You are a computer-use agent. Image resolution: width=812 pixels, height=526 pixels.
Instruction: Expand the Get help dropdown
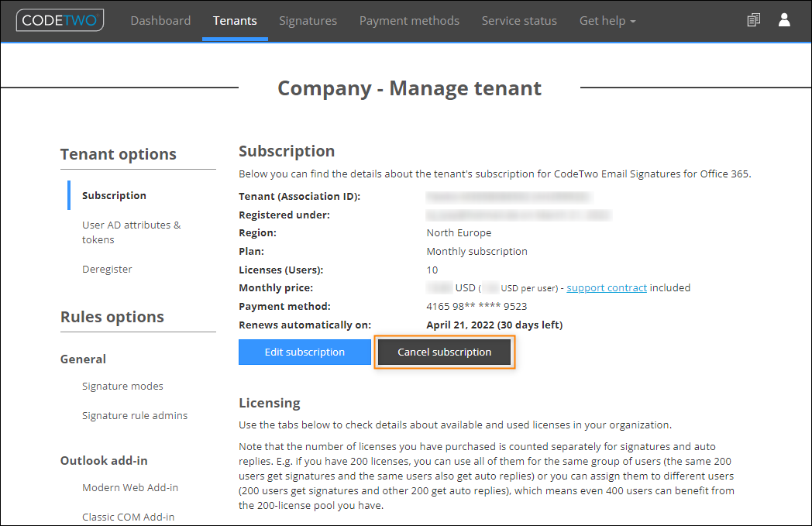[607, 21]
